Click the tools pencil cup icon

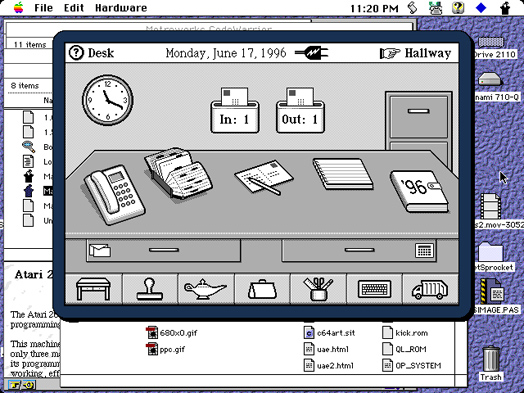coord(318,289)
